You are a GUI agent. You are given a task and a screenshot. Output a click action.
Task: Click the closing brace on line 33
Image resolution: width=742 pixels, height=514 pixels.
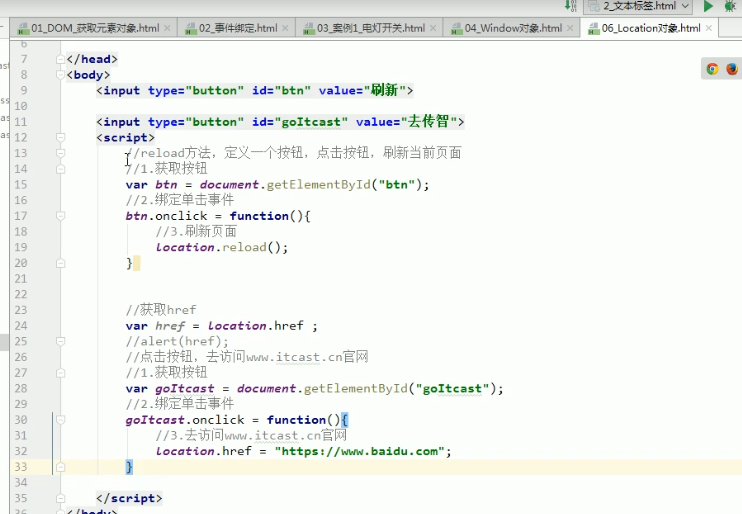click(129, 467)
